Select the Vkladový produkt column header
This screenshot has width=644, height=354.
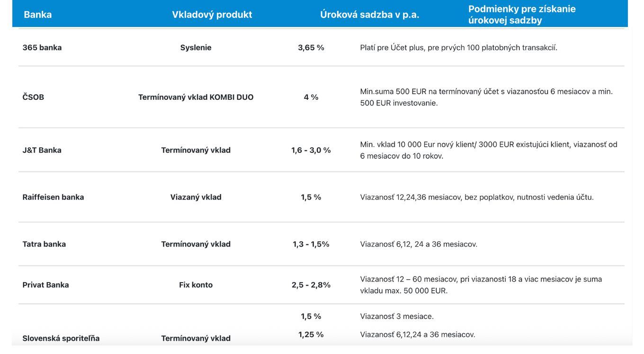point(212,15)
